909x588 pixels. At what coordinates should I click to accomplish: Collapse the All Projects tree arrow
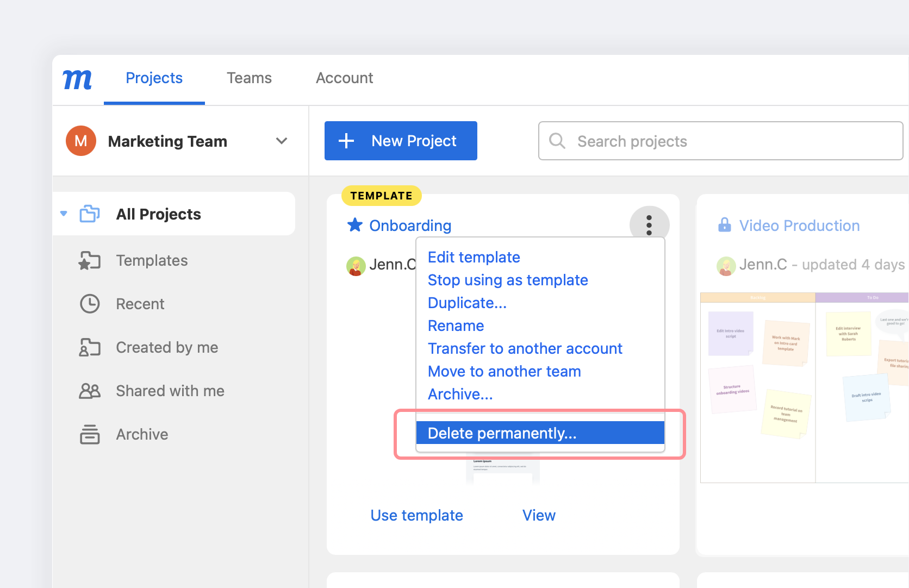pyautogui.click(x=64, y=214)
